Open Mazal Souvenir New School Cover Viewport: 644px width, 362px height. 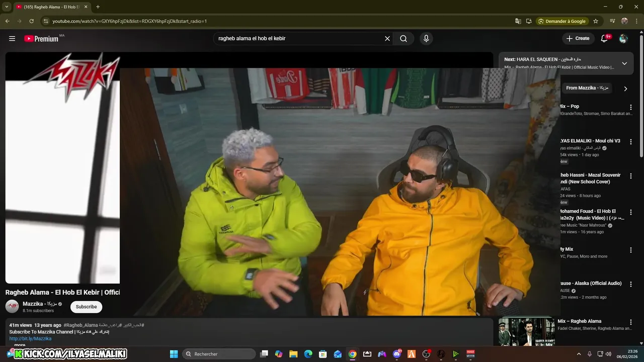pos(590,178)
